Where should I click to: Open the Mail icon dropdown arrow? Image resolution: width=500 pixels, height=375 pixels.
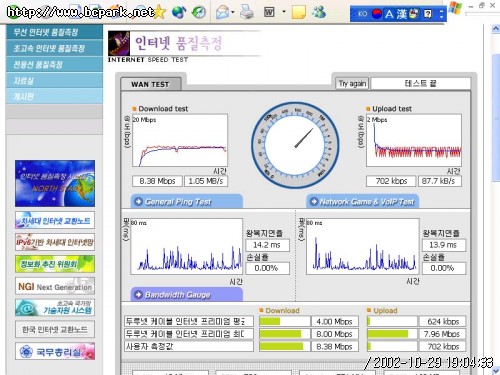pos(233,12)
